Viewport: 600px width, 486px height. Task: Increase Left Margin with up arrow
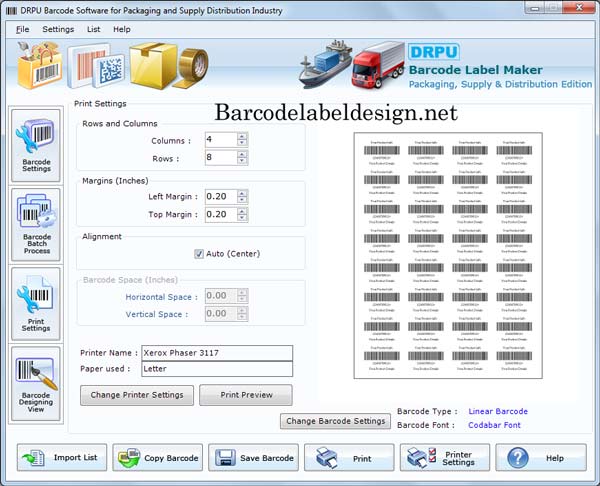(242, 194)
